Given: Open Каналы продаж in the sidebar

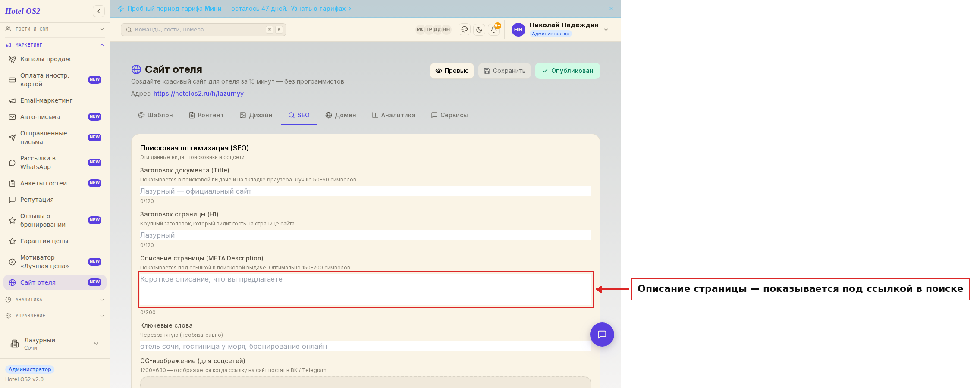Looking at the screenshot, I should (x=55, y=59).
